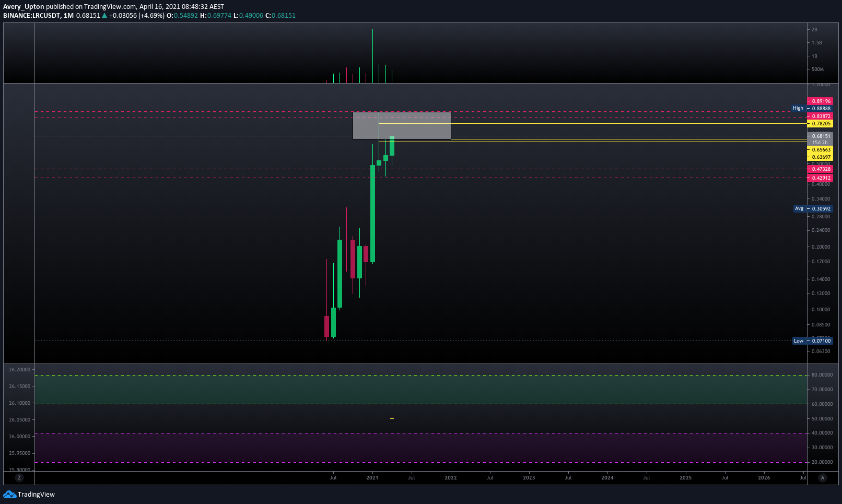Click the 2021 time axis label

pos(372,478)
